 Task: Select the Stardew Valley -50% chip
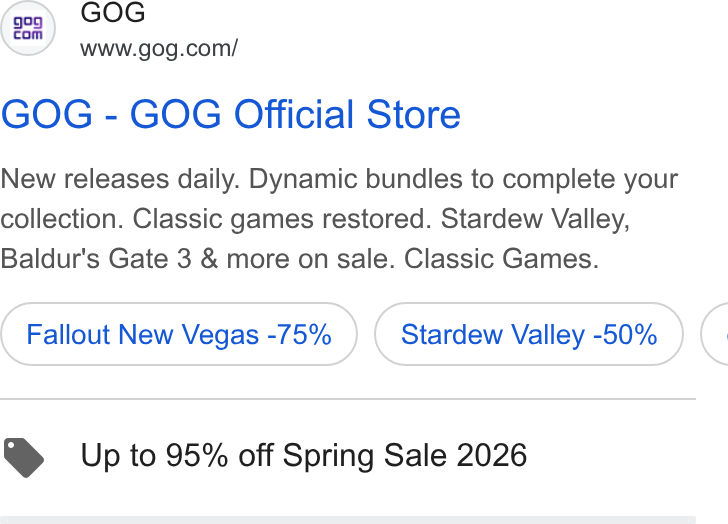(529, 334)
